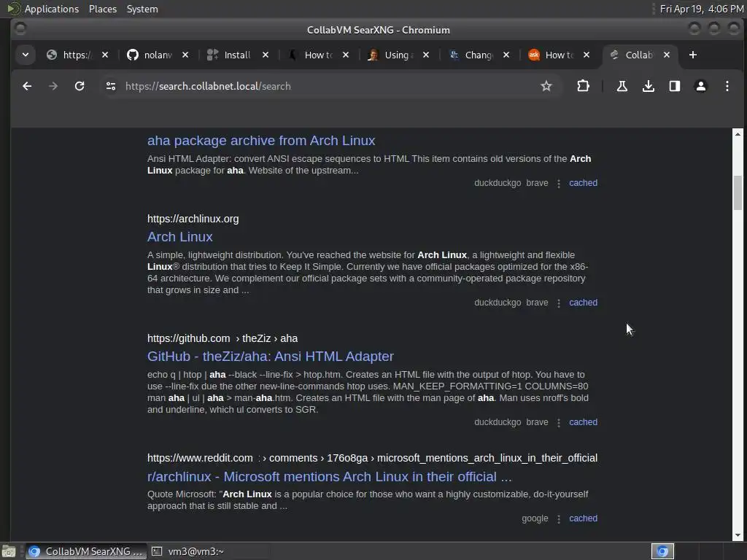Click the scrollbar down arrow

tap(738, 535)
